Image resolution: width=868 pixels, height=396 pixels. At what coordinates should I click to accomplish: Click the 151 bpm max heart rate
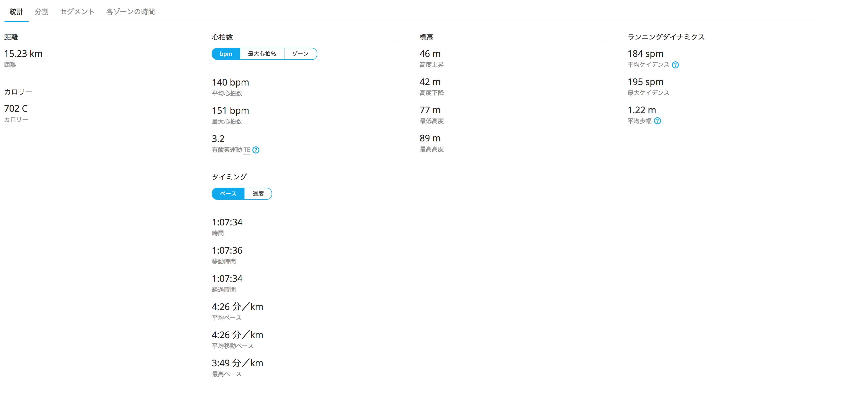point(231,110)
